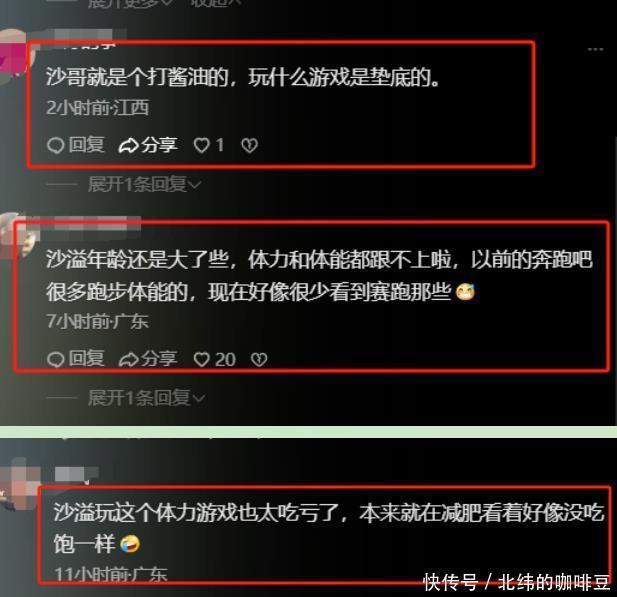Click share arrow on the Jiangxi comment
This screenshot has width=617, height=597.
coord(128,146)
